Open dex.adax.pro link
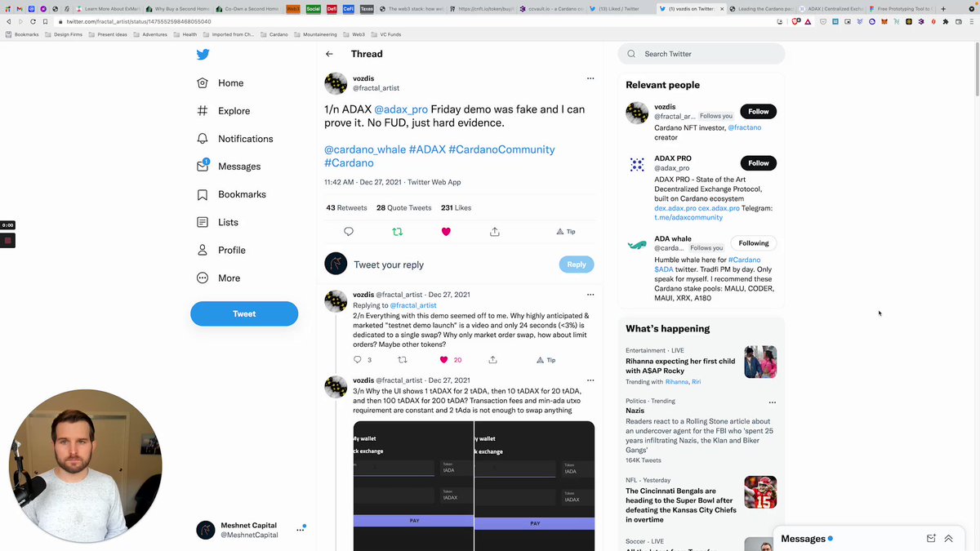The height and width of the screenshot is (551, 980). (675, 208)
